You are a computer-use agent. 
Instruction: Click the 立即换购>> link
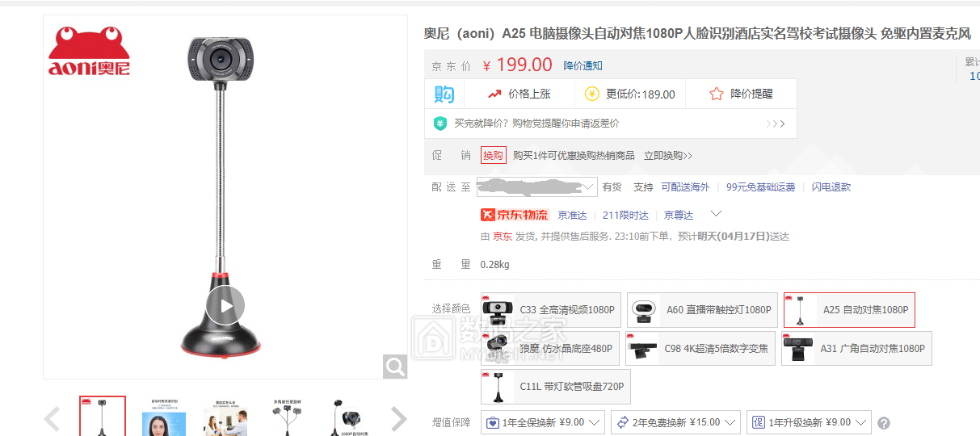(668, 155)
